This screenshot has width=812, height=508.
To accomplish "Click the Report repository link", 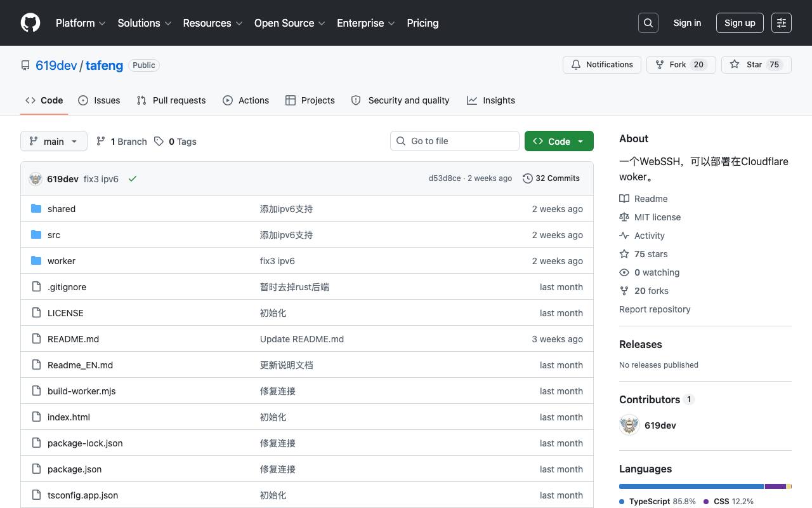I will coord(655,309).
